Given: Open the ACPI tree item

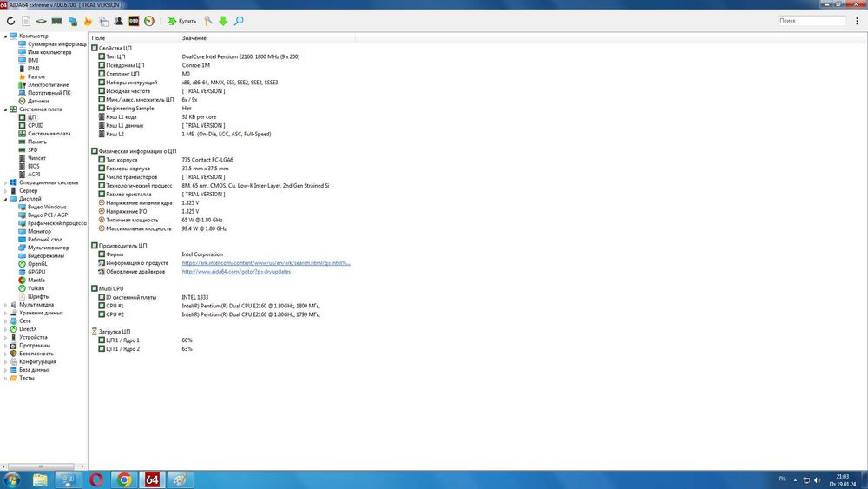Looking at the screenshot, I should pos(34,174).
